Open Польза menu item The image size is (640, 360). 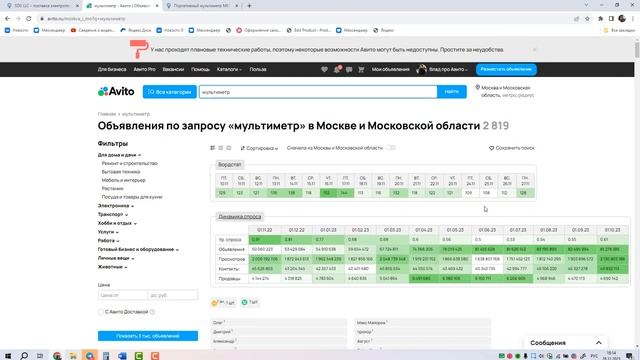pos(258,69)
